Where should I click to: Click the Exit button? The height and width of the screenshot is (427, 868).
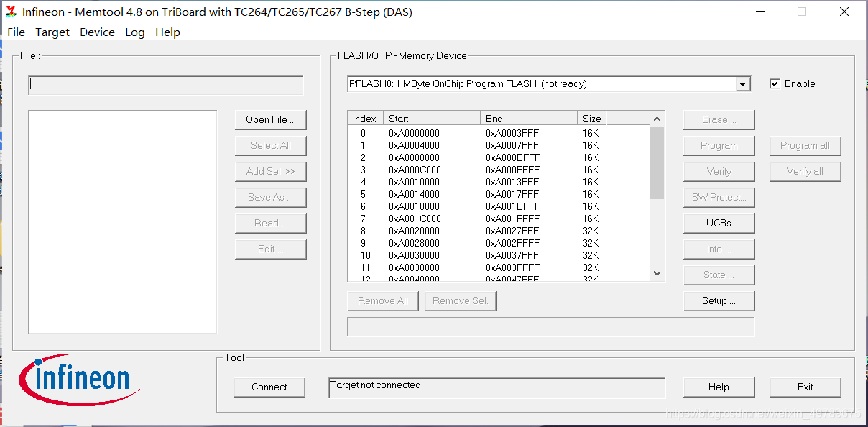click(805, 387)
